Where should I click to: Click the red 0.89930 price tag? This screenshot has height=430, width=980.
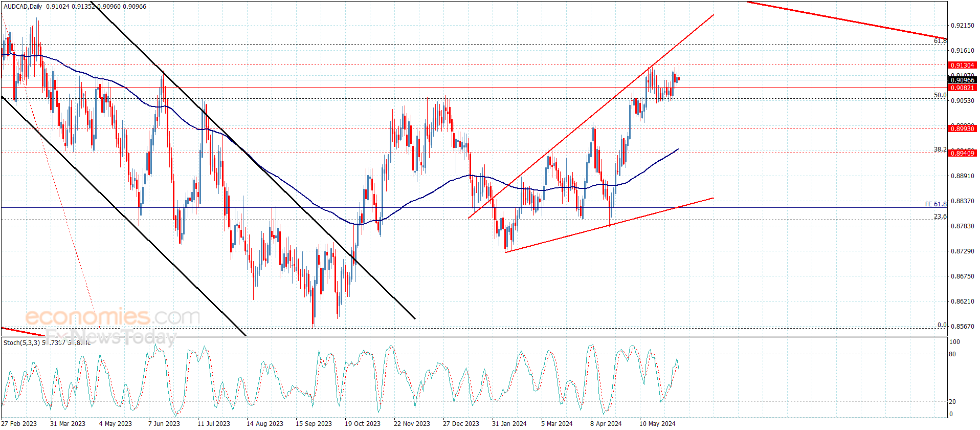tap(962, 129)
